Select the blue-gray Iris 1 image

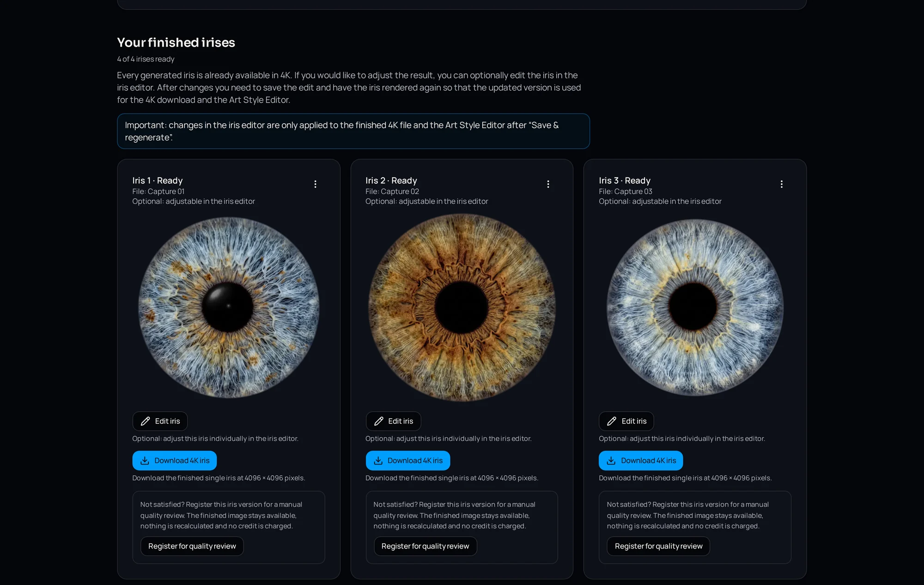[x=229, y=308]
